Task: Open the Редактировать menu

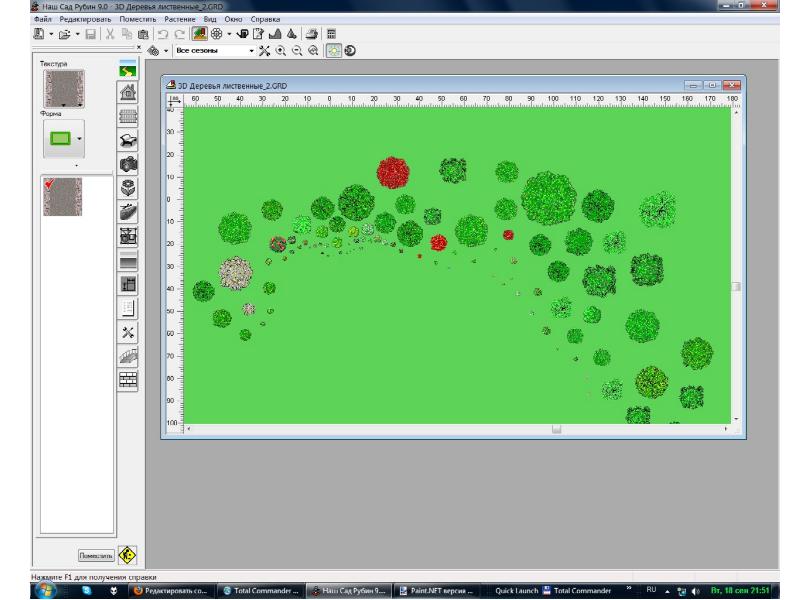Action: point(85,19)
